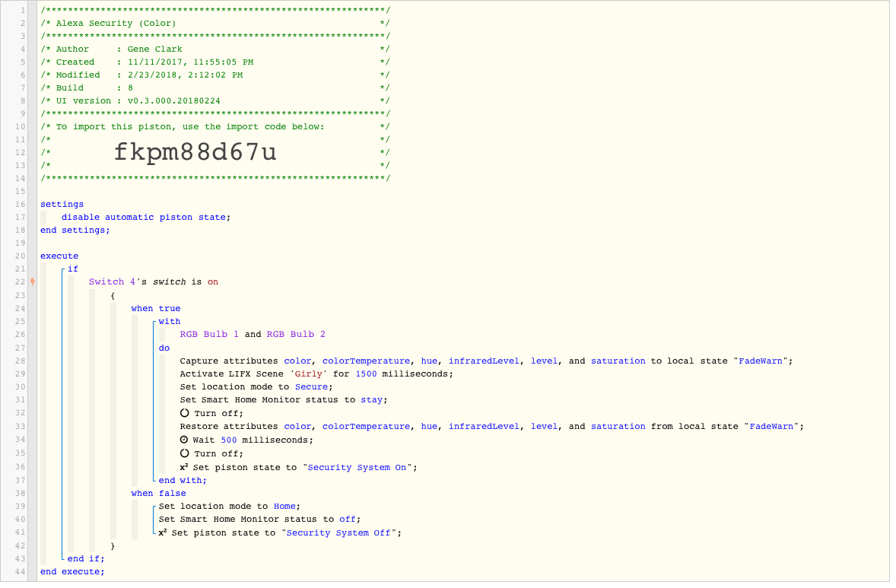896x588 pixels.
Task: Click the power icon on first Turn off
Action: 185,413
